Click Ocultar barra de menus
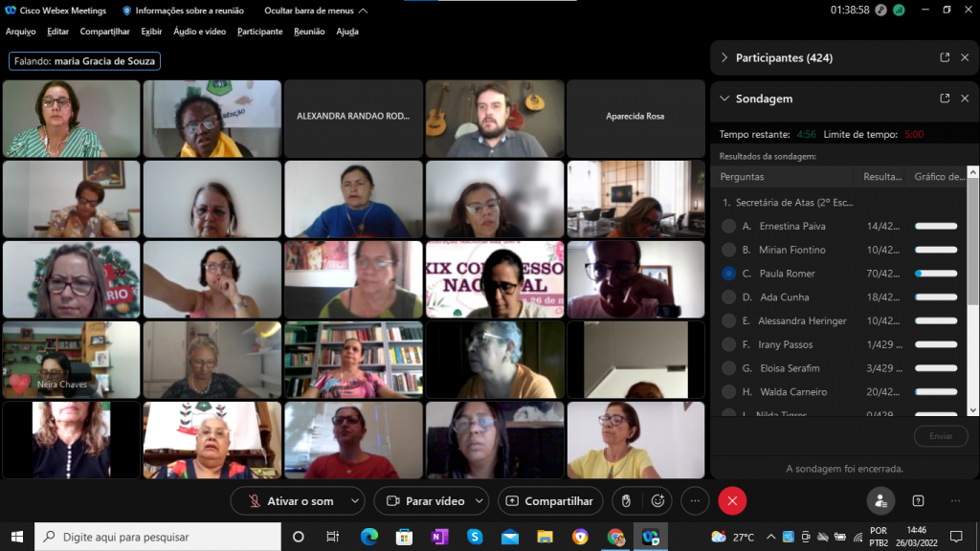 click(x=301, y=11)
